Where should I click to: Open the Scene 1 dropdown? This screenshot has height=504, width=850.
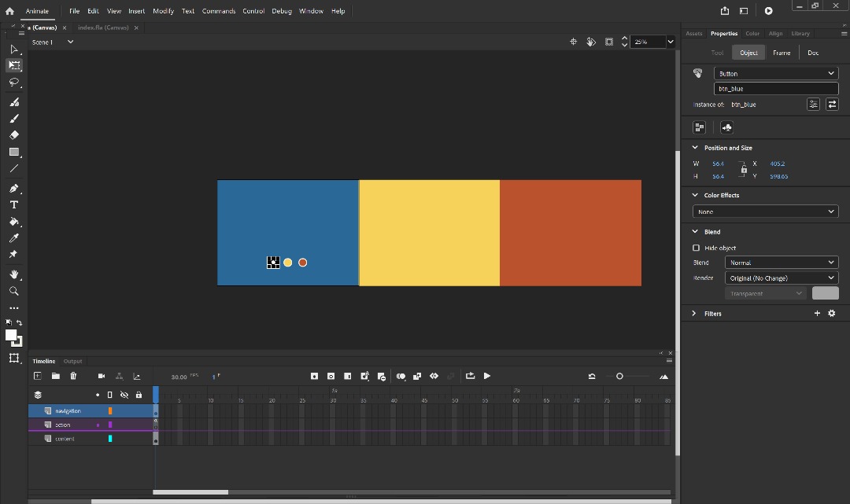pos(70,42)
